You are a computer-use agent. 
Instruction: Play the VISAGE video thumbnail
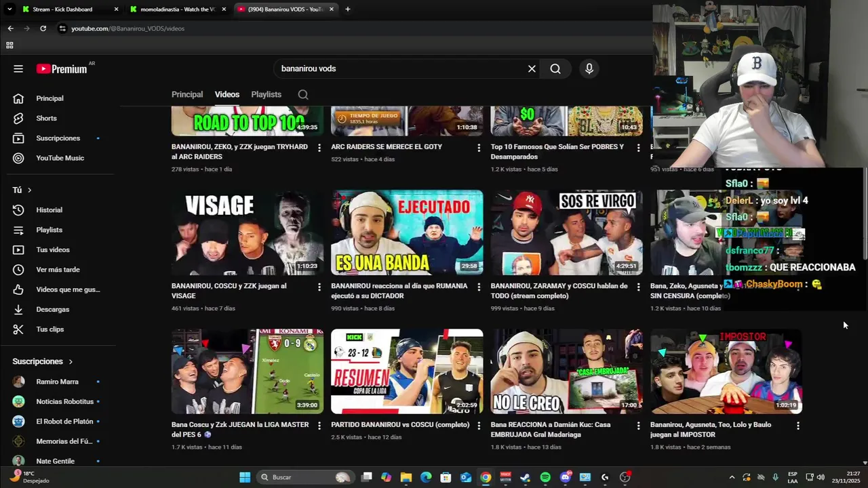248,232
